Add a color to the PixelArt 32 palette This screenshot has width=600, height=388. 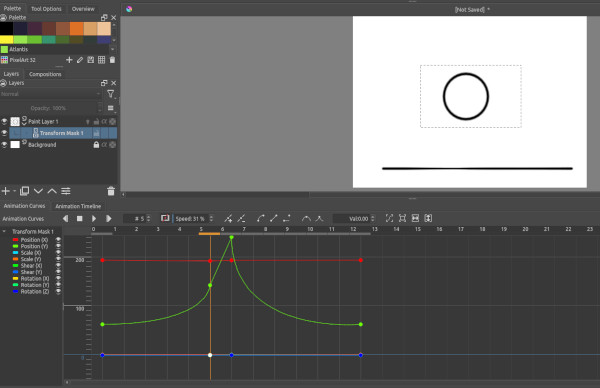pyautogui.click(x=69, y=60)
